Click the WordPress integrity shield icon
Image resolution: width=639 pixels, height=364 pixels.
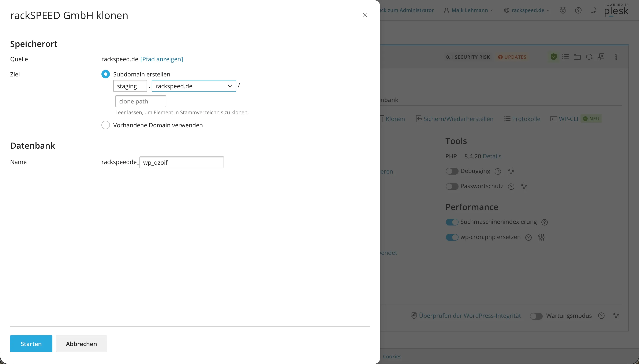click(414, 315)
